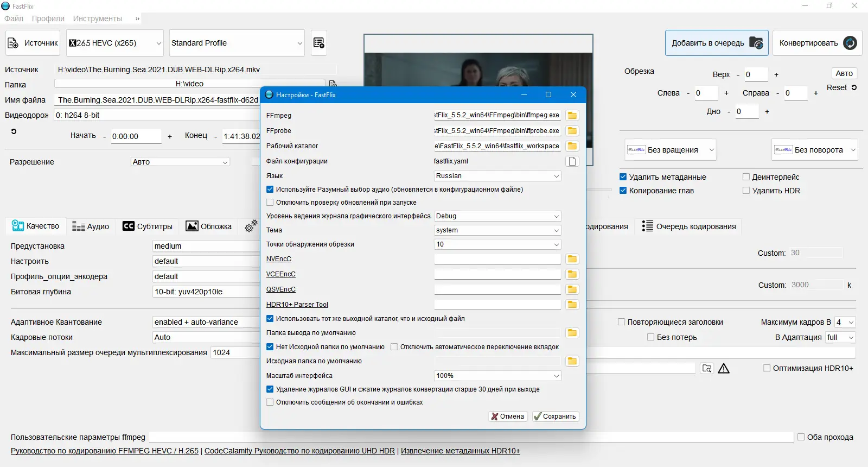
Task: Click the folder search icon near the warning sign
Action: pos(707,369)
